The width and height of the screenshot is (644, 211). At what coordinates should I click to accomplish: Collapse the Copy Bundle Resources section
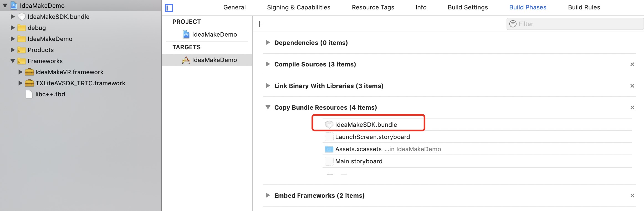268,107
